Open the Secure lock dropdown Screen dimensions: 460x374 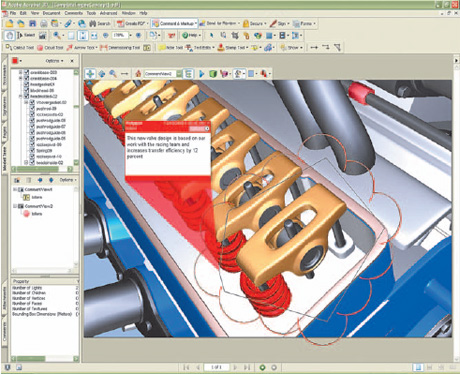tap(254, 23)
